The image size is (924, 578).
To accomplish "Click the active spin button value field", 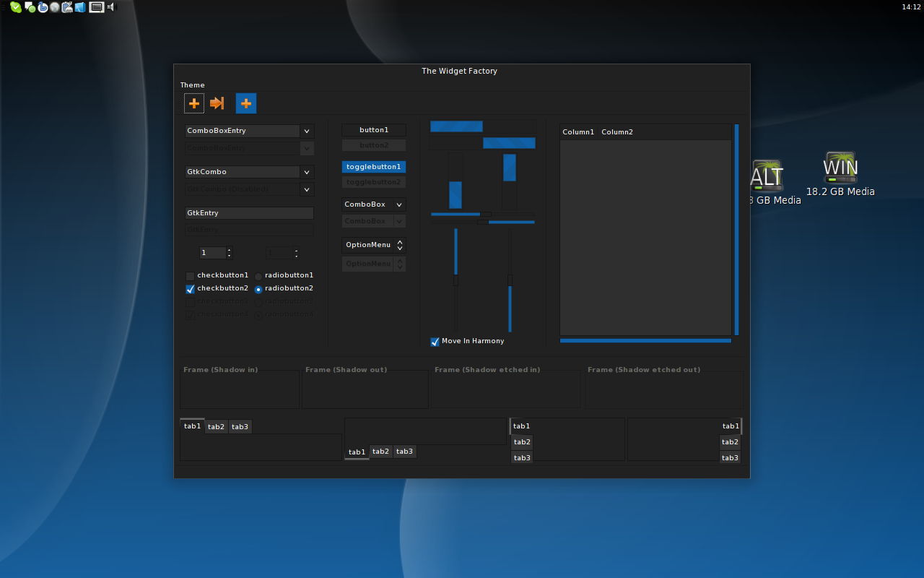I will (x=212, y=253).
